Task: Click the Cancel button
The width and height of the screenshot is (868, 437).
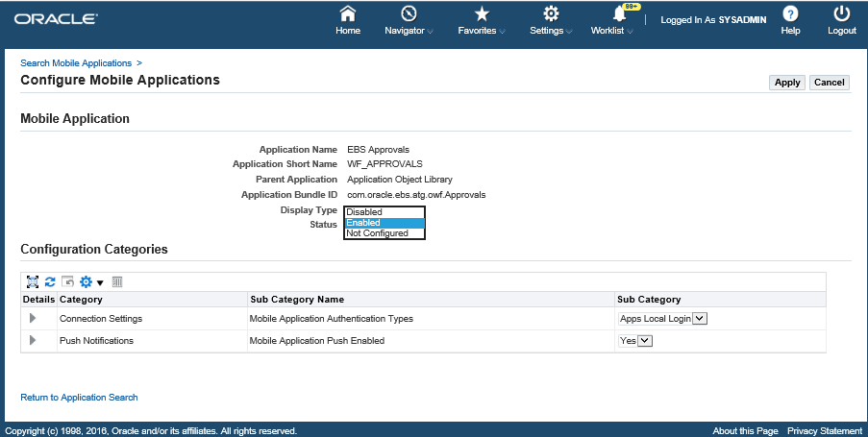Action: pos(830,83)
